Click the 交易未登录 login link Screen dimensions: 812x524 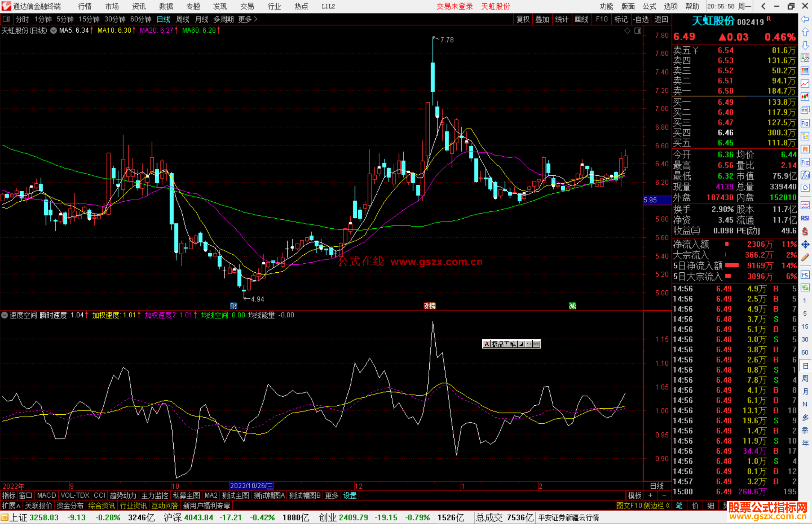pyautogui.click(x=454, y=6)
